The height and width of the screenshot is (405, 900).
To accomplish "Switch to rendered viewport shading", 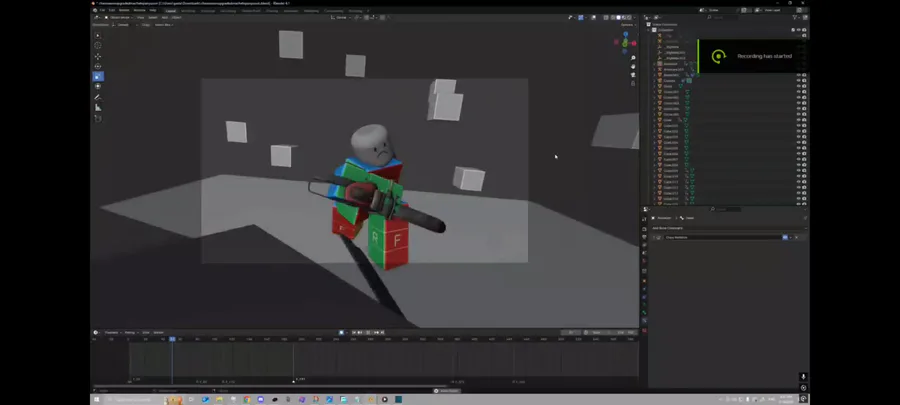I will coord(628,17).
